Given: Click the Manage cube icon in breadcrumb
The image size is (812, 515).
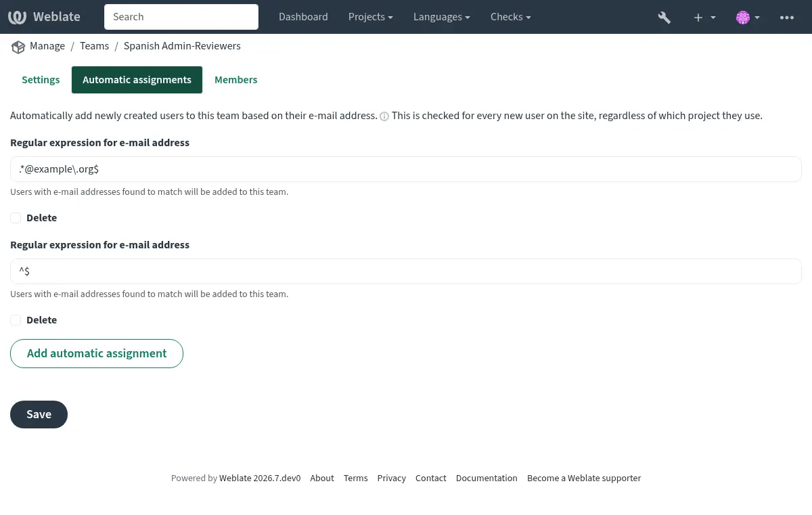Looking at the screenshot, I should pyautogui.click(x=18, y=47).
